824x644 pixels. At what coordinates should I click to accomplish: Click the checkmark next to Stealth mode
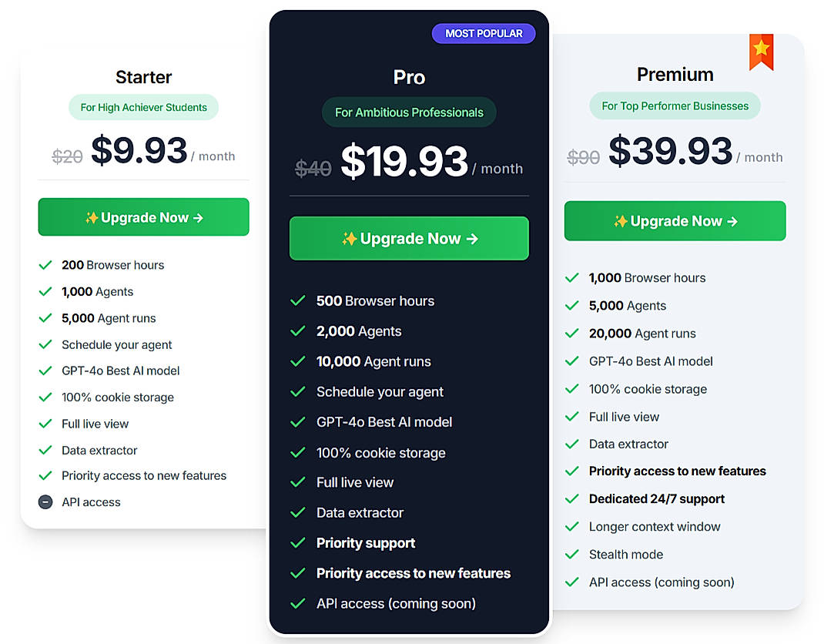pos(573,555)
